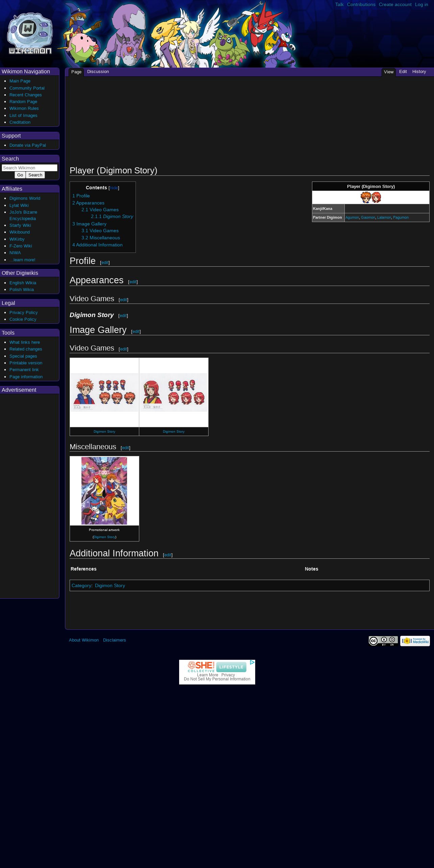Click the '...learn more!' link
Screen dimensions: 434x868
tap(22, 260)
